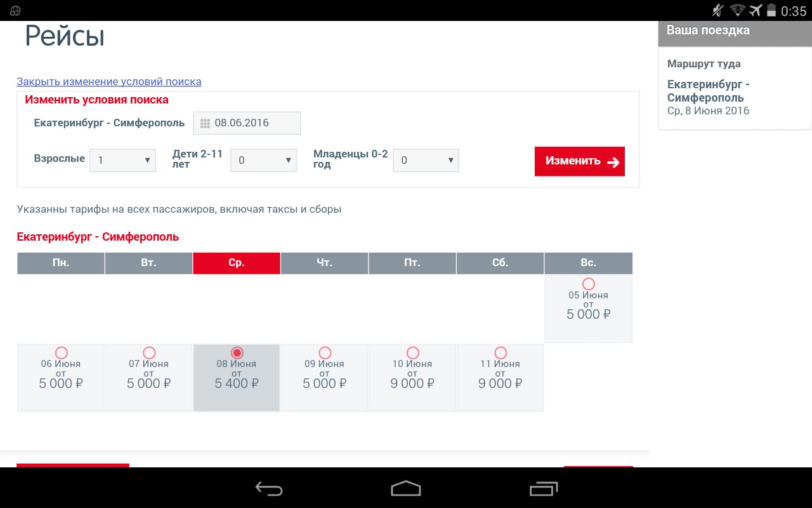Tap the airplane mode status icon
The width and height of the screenshot is (812, 508).
(755, 10)
